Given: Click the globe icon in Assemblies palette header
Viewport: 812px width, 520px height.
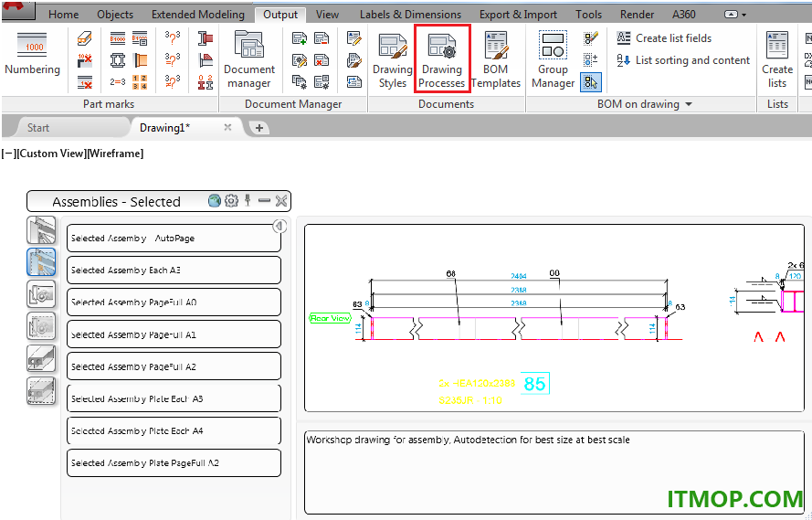Looking at the screenshot, I should [x=215, y=200].
